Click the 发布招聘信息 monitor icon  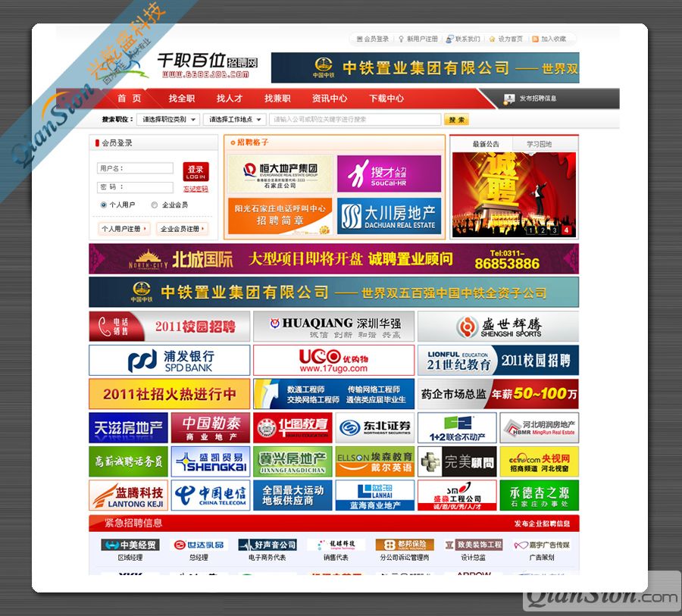pyautogui.click(x=509, y=99)
